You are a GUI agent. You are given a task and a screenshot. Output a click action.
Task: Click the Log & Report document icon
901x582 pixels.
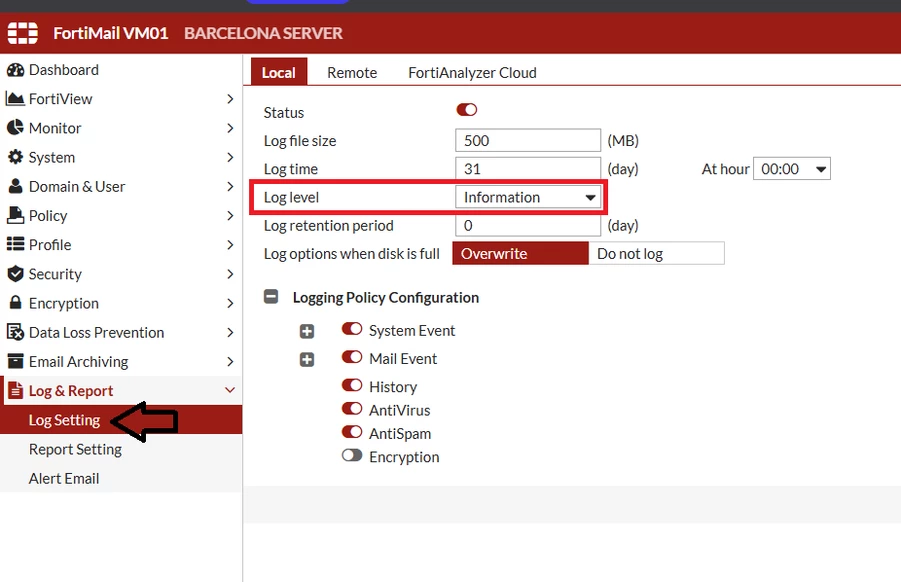(16, 390)
